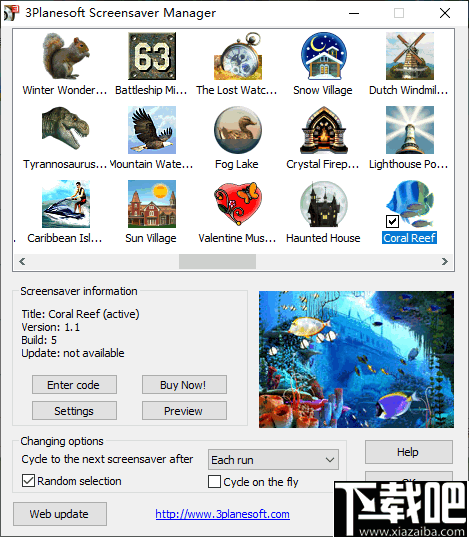Pick the Tyrannosaurus Rex screensaver icon
469x537 pixels.
point(66,130)
